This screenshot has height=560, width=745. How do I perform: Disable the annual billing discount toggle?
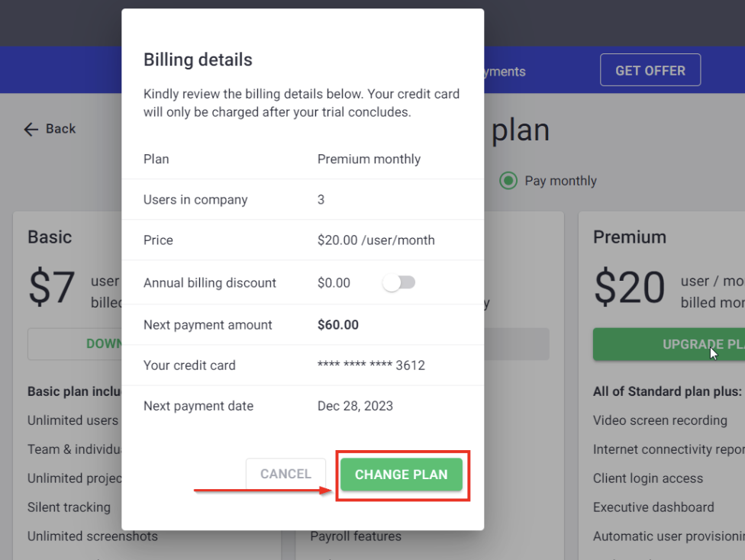[398, 282]
